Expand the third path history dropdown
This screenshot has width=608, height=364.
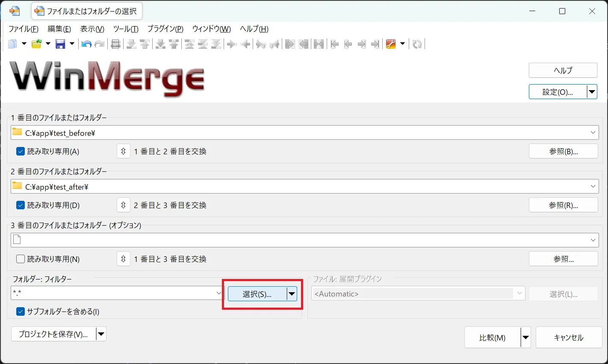click(x=593, y=240)
